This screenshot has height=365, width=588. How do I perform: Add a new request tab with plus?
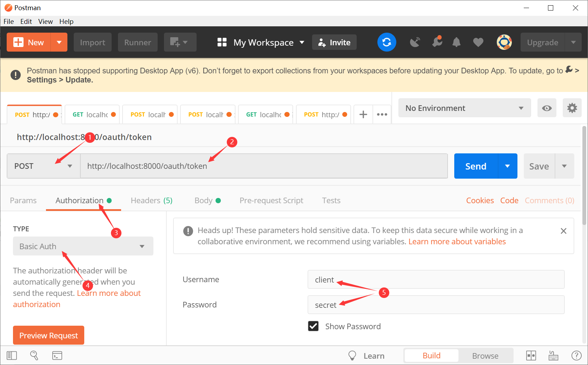click(x=363, y=114)
